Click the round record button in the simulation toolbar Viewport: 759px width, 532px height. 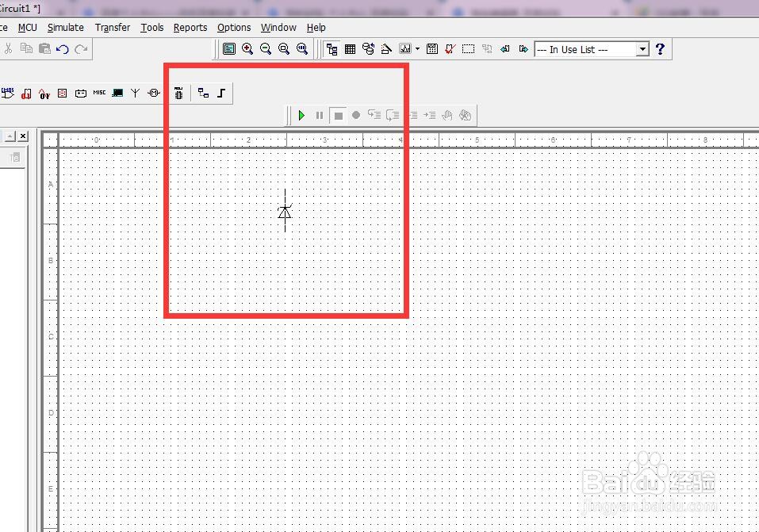pyautogui.click(x=356, y=115)
